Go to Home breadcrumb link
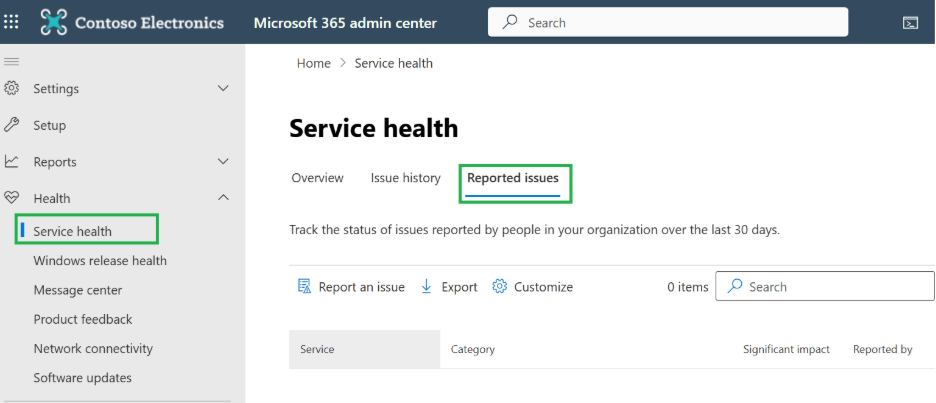Viewport: 936px width, 403px height. [314, 63]
